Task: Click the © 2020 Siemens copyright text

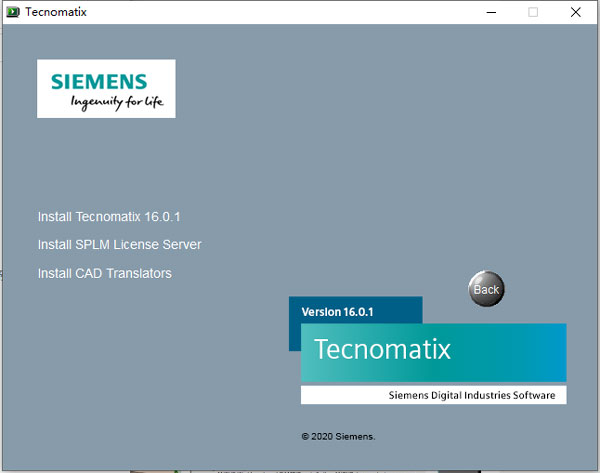Action: 338,436
